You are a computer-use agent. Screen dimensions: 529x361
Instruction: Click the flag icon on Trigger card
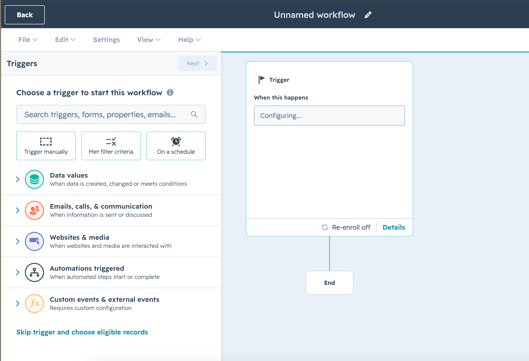coord(261,80)
